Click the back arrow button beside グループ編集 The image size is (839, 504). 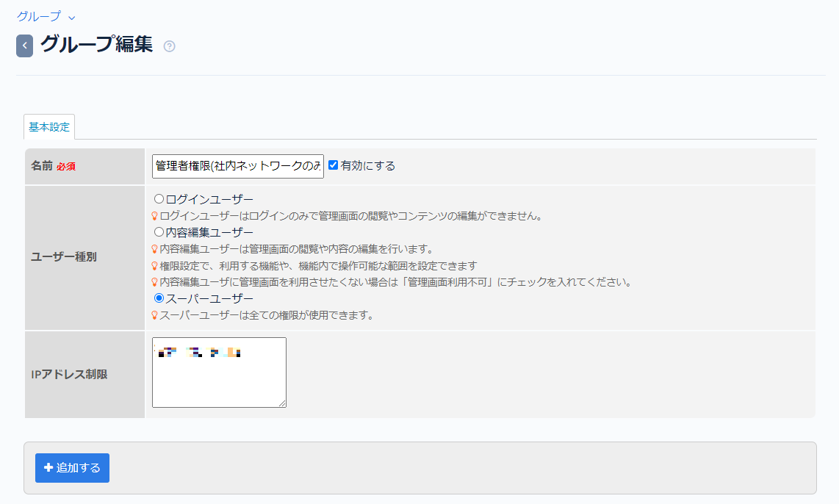point(25,46)
